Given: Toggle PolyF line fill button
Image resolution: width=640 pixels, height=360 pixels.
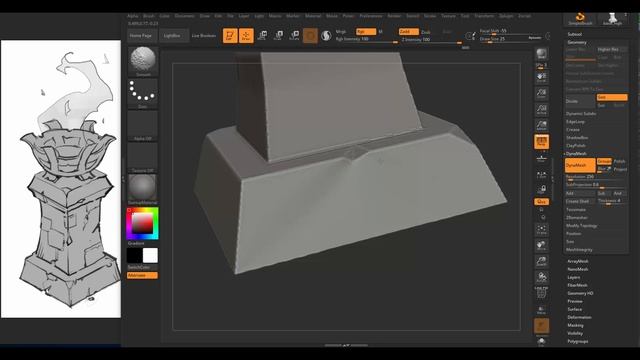Looking at the screenshot, I should [x=542, y=293].
